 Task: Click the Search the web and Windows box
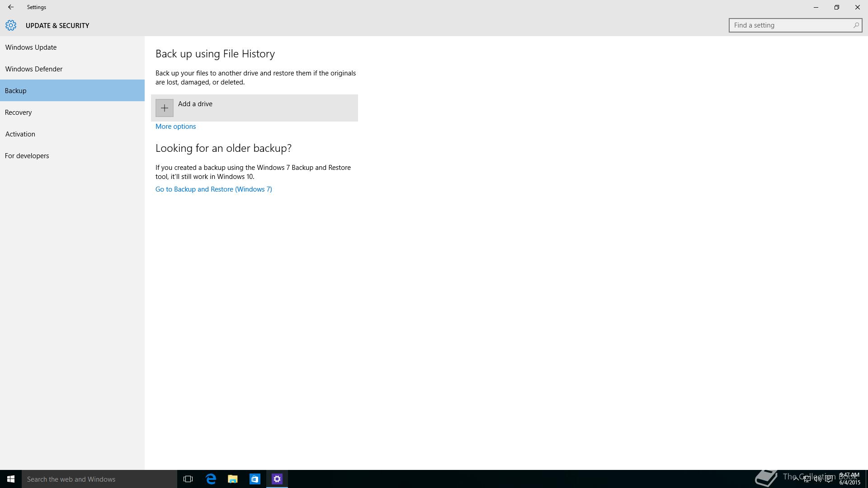[x=99, y=479]
